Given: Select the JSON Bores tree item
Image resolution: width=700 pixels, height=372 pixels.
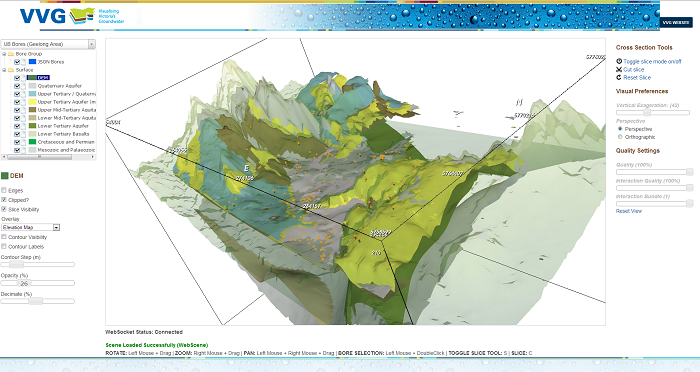Looking at the screenshot, I should click(51, 62).
